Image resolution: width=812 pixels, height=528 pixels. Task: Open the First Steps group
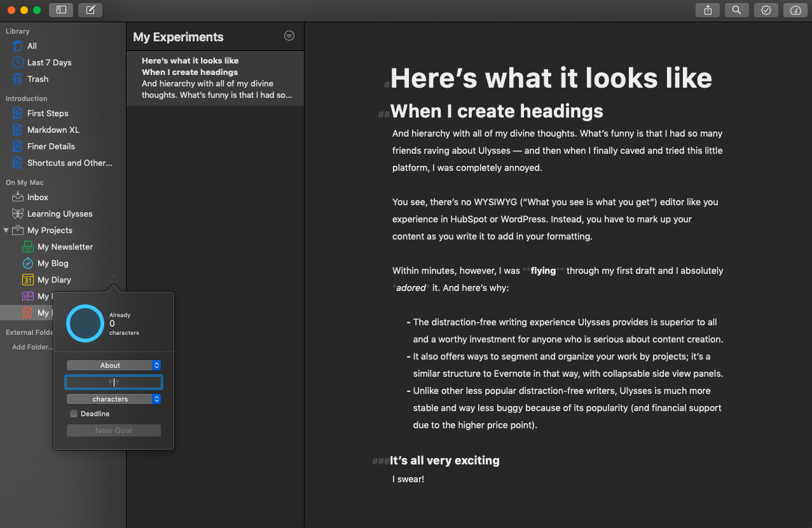(x=48, y=113)
